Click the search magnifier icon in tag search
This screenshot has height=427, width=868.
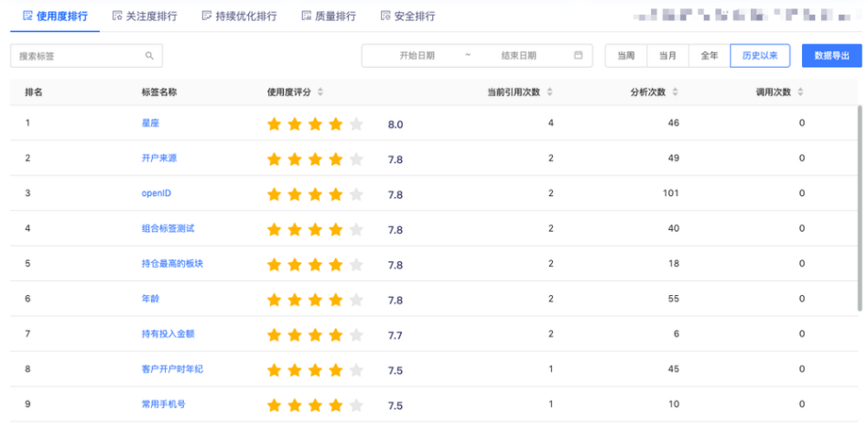pyautogui.click(x=149, y=56)
